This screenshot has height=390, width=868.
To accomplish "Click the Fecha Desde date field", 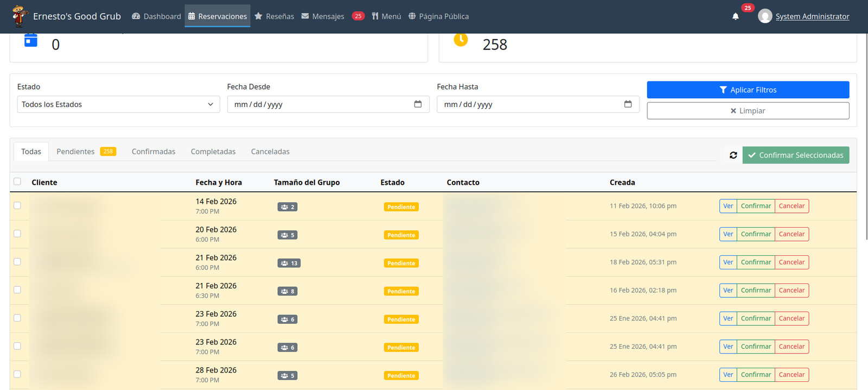I will pos(328,104).
